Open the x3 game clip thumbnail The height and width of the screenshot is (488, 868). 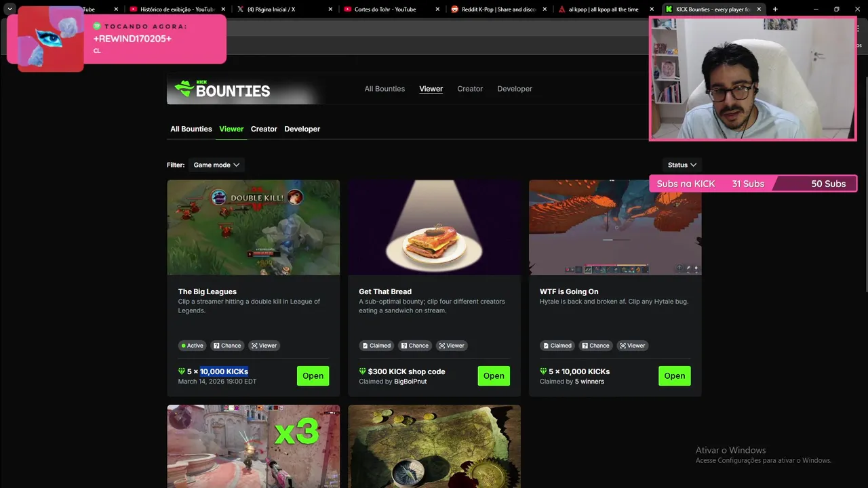(254, 447)
